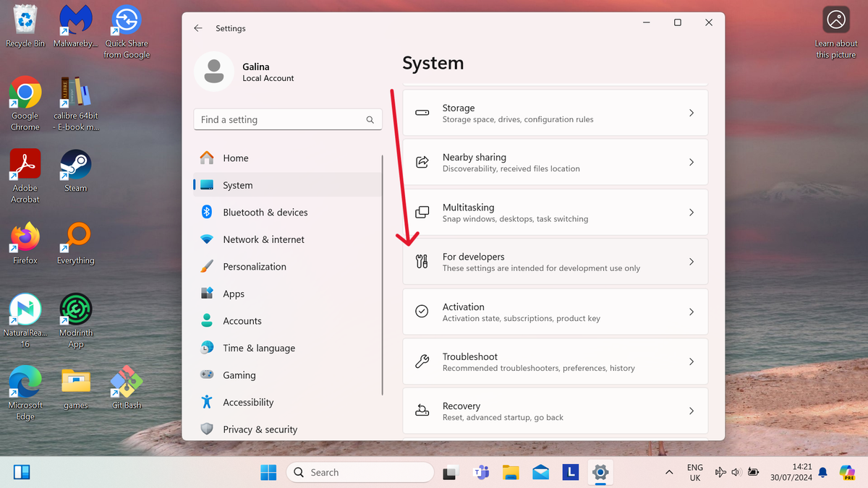This screenshot has width=868, height=488.
Task: Click the back arrow in Settings
Action: click(197, 27)
